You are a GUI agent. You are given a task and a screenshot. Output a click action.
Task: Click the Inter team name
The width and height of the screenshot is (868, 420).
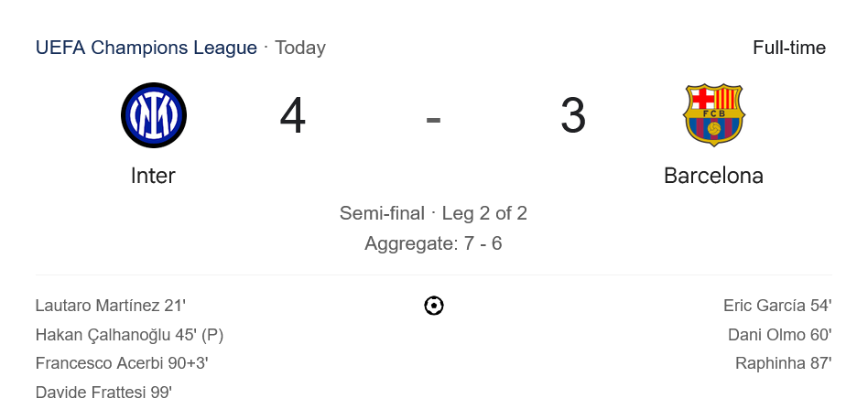[153, 175]
